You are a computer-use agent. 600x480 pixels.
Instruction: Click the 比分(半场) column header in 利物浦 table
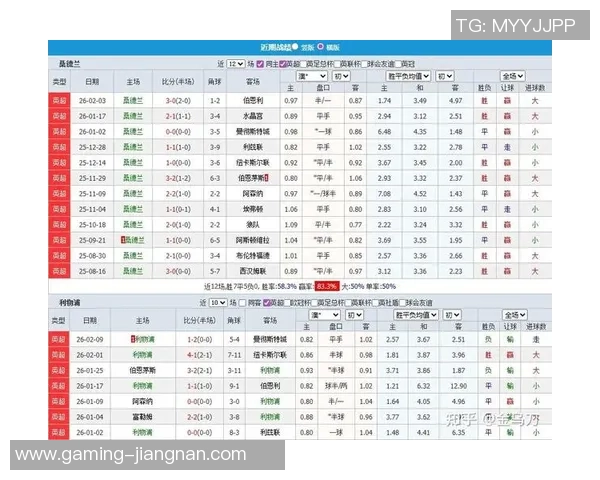199,320
